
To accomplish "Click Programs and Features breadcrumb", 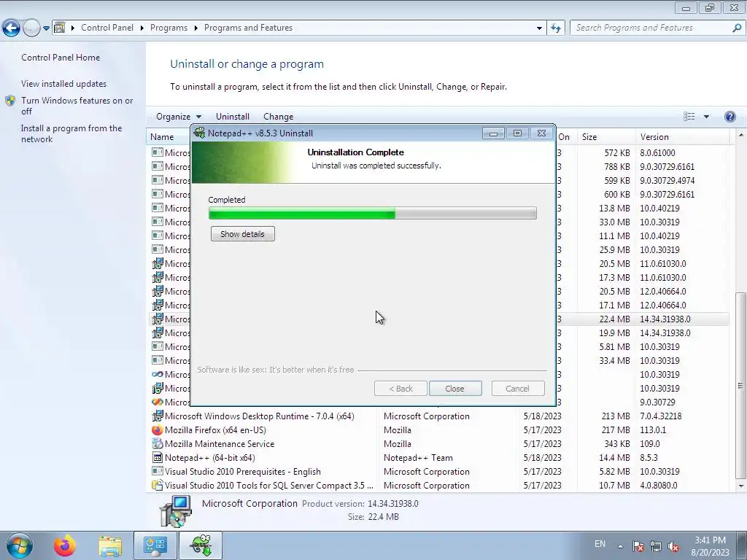I will (x=248, y=28).
